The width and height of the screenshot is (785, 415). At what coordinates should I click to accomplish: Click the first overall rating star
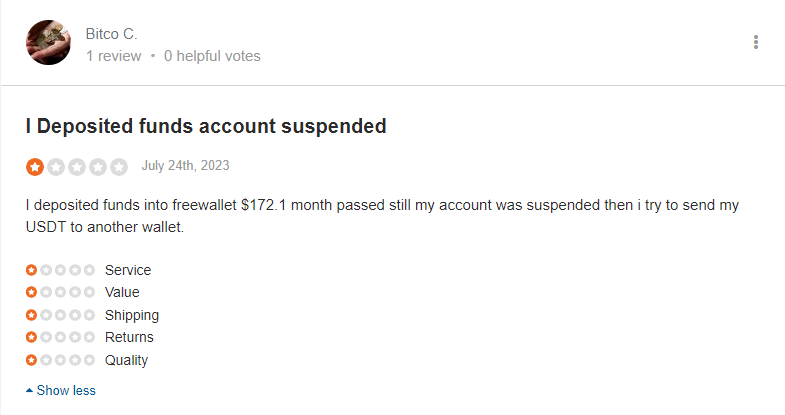pyautogui.click(x=35, y=166)
